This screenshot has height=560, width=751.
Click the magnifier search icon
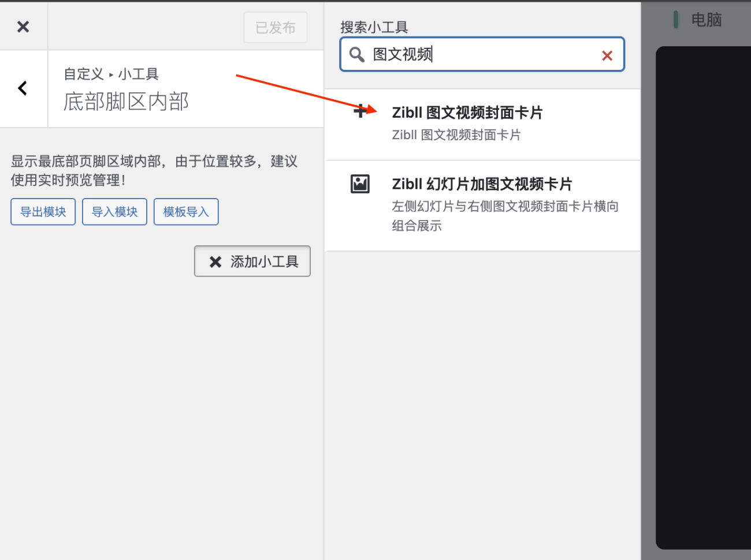pyautogui.click(x=357, y=55)
